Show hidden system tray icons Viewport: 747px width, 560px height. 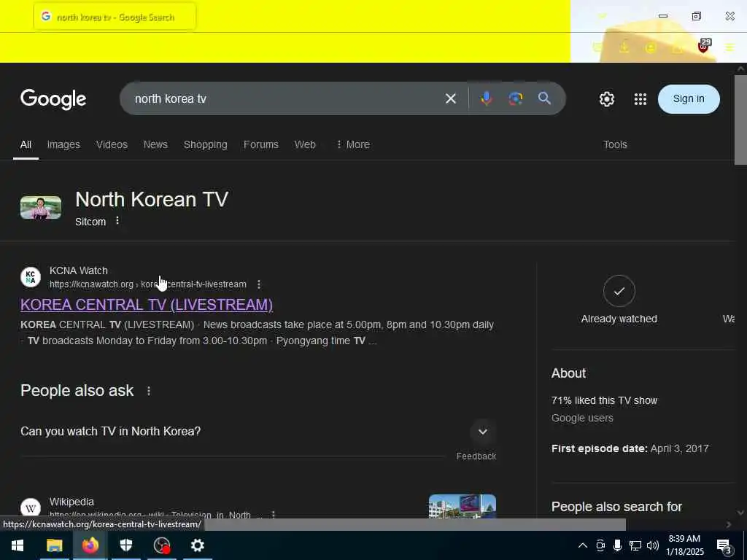583,545
